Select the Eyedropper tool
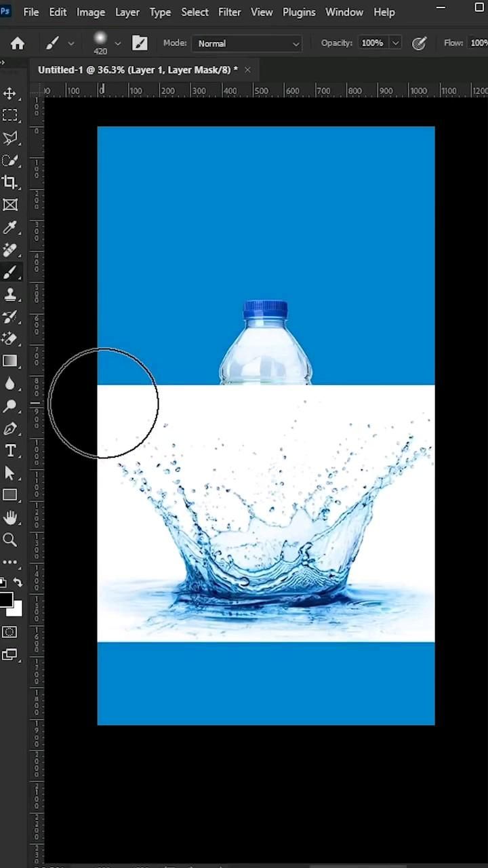Image resolution: width=488 pixels, height=868 pixels. (x=10, y=227)
